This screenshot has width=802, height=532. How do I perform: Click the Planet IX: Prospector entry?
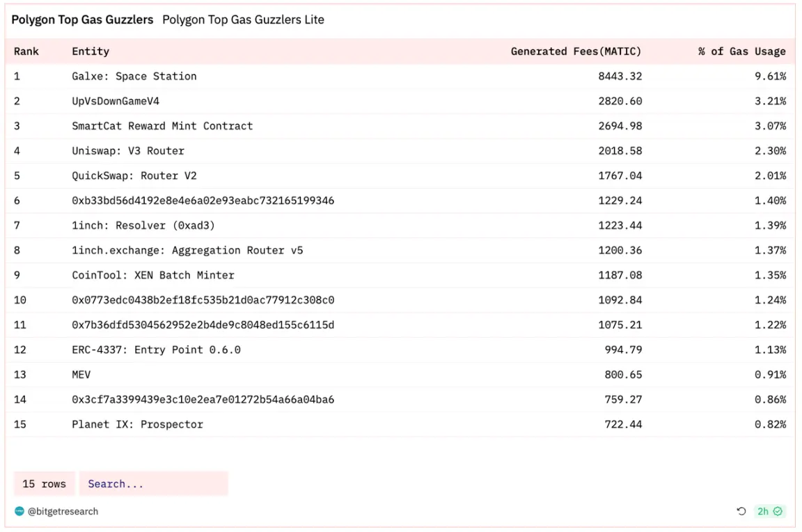tap(137, 425)
